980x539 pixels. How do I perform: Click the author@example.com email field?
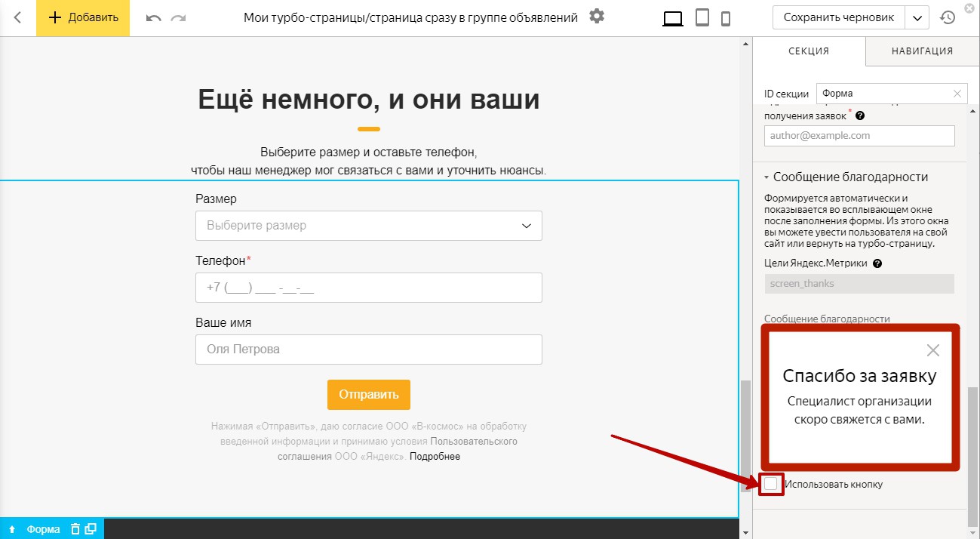coord(859,136)
